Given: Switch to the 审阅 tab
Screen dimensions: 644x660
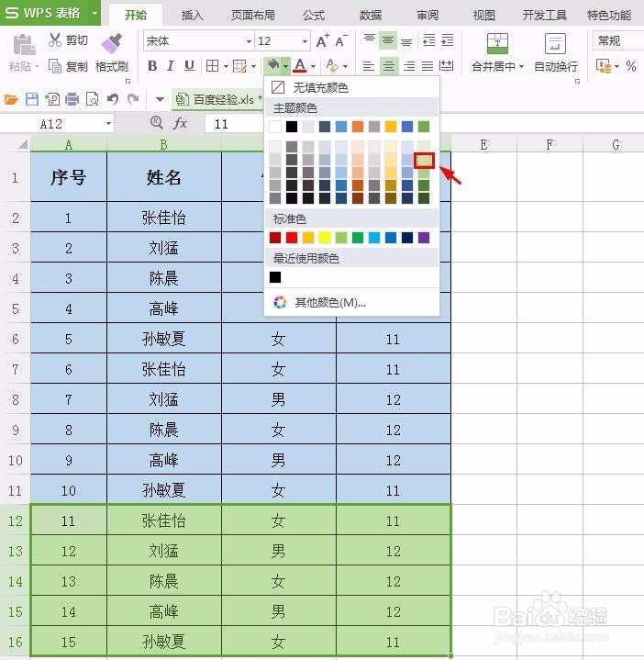Looking at the screenshot, I should click(427, 16).
